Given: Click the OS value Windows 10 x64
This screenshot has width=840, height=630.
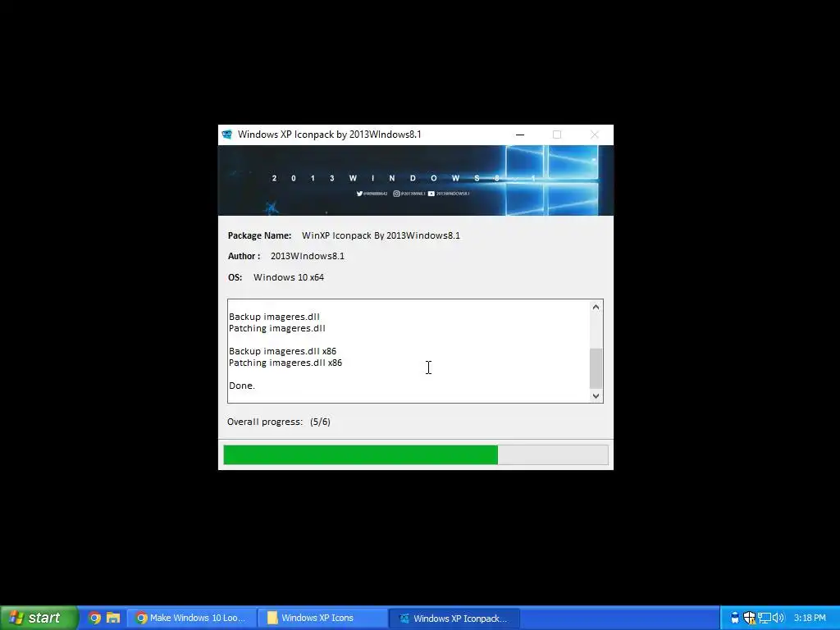Looking at the screenshot, I should [x=289, y=277].
